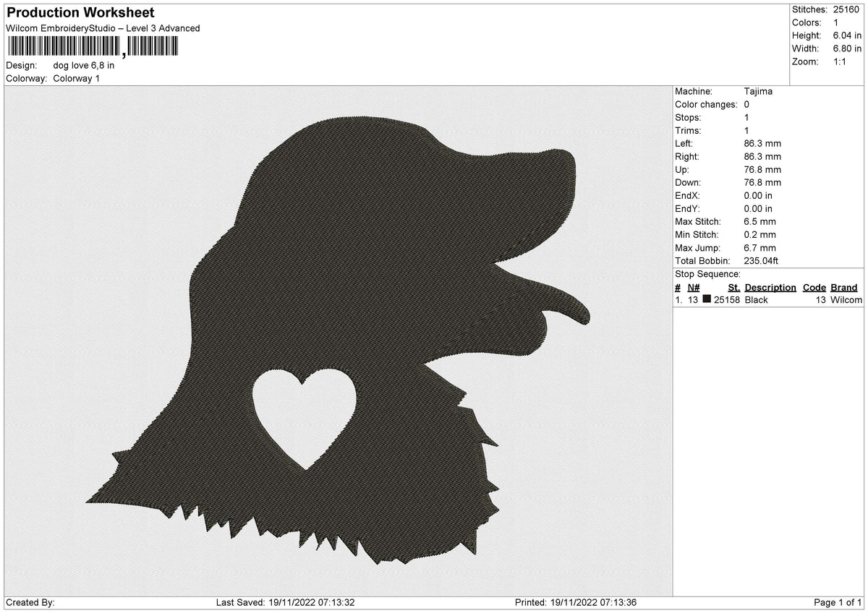The width and height of the screenshot is (868, 613).
Task: Click the Zoom value 1:1
Action: point(841,61)
